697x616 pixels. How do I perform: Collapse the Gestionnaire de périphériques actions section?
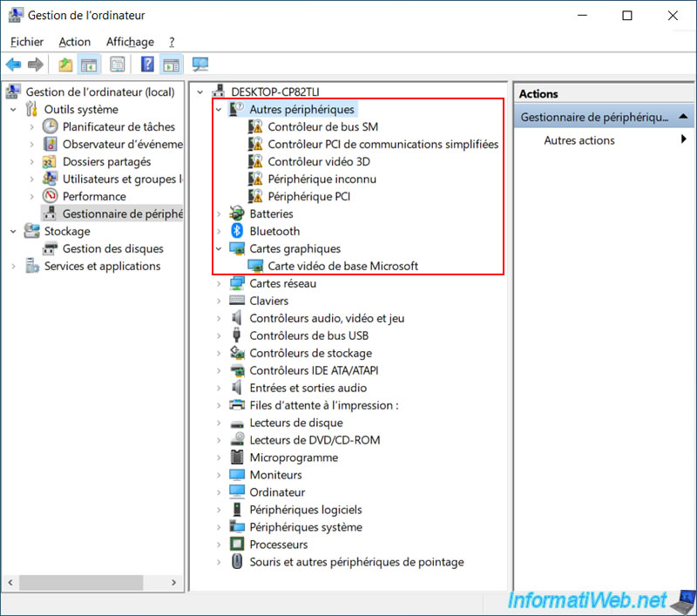(x=684, y=117)
